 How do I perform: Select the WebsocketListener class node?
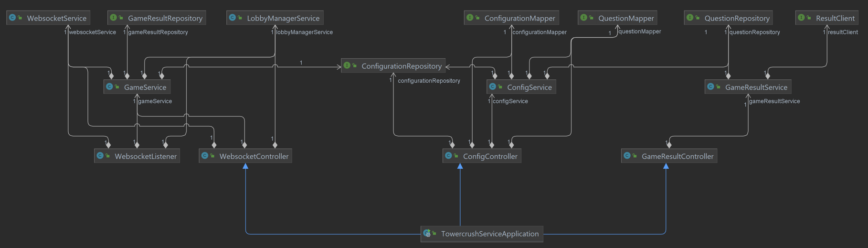tap(137, 156)
